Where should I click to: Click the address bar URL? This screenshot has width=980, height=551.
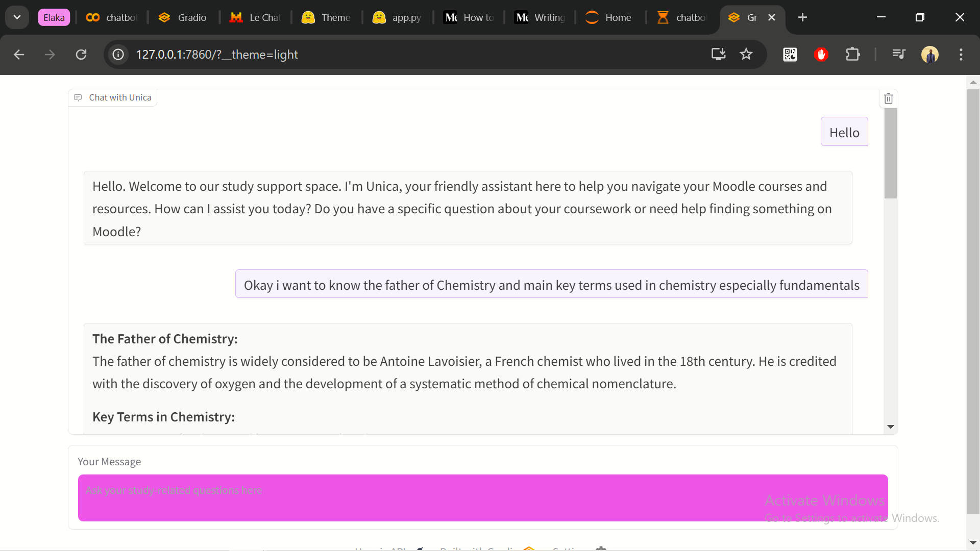coord(217,55)
